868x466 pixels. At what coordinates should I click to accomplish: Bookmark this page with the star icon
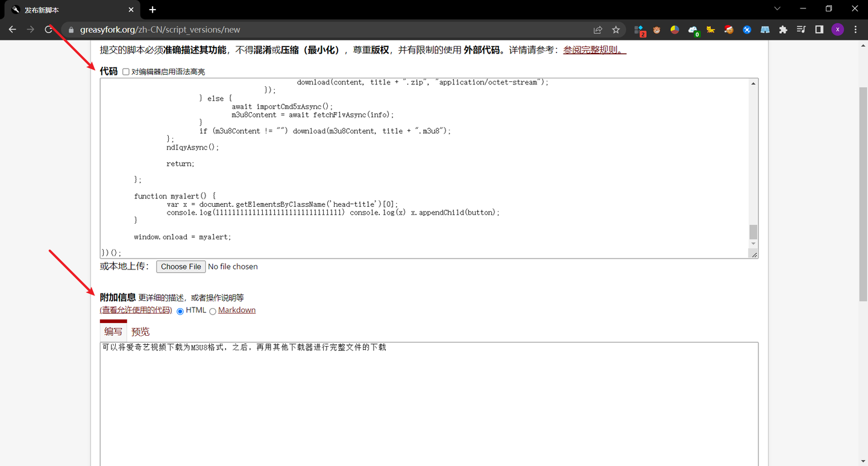[616, 30]
